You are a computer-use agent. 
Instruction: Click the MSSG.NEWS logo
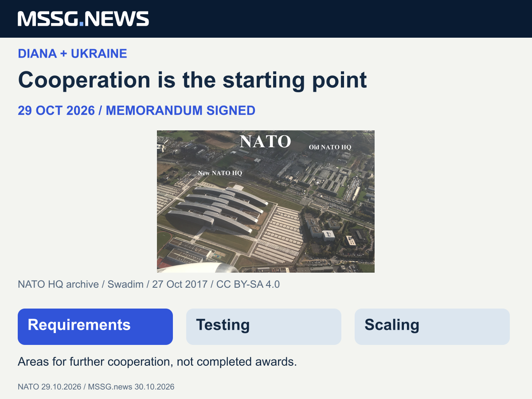point(83,19)
